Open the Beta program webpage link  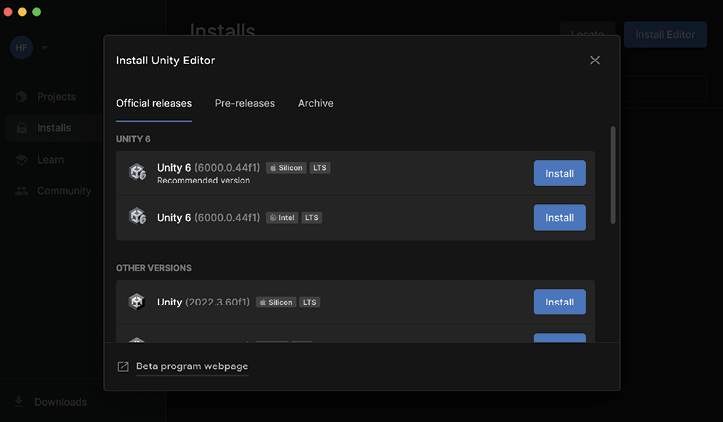tap(192, 366)
